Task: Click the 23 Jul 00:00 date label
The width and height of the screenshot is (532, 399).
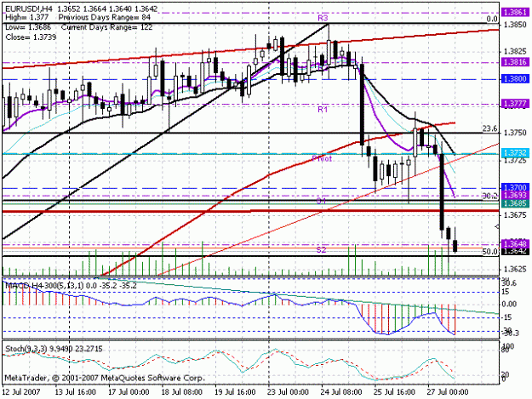Action: 289,392
